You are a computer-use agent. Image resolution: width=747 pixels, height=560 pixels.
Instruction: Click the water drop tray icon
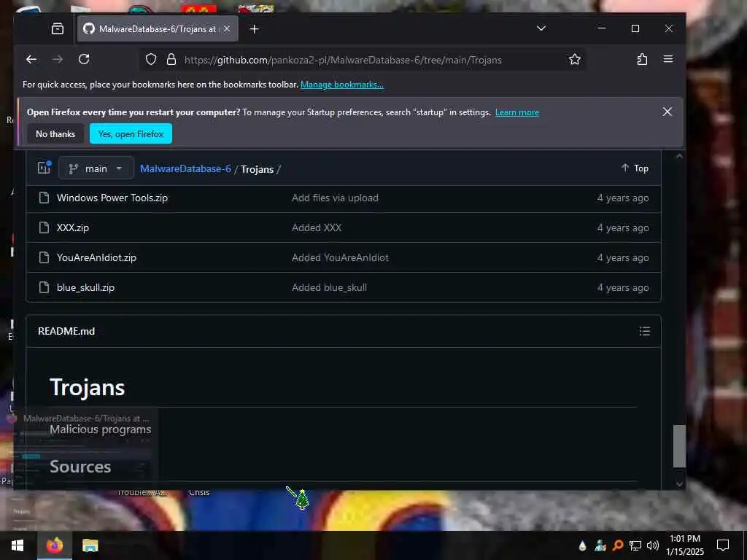[582, 545]
